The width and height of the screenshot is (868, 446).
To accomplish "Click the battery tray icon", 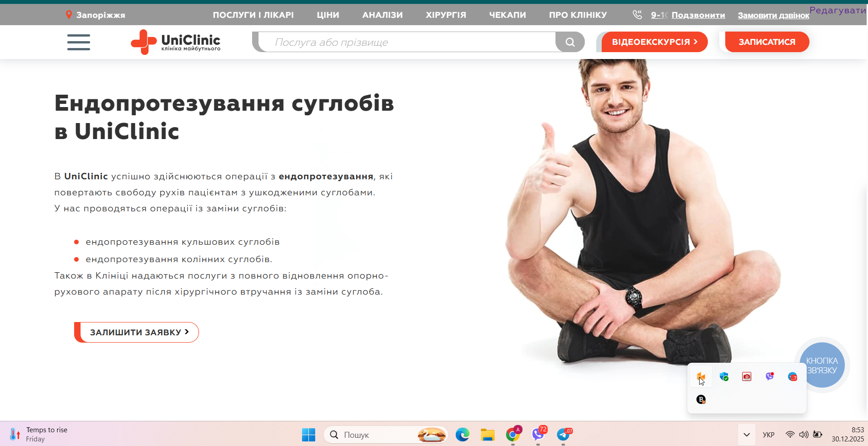I will [818, 435].
